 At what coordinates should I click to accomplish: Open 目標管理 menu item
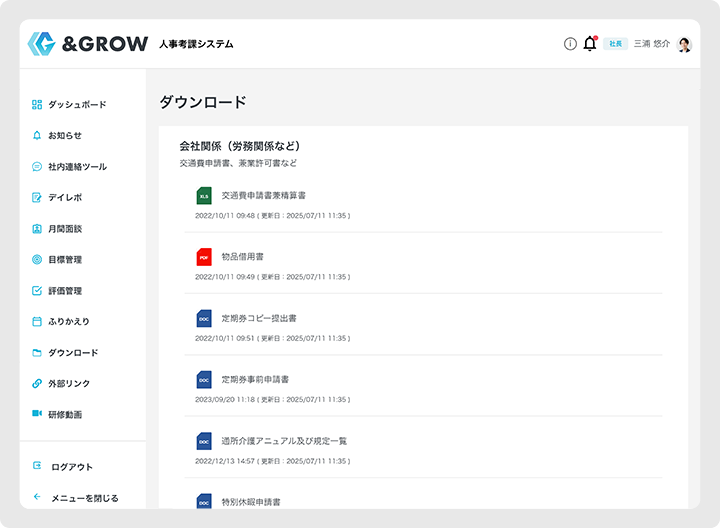point(65,259)
